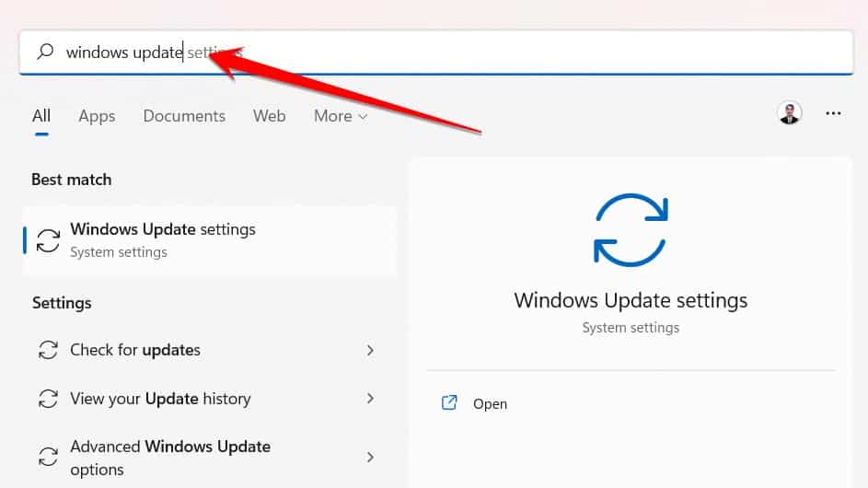Switch to the Apps tab
The width and height of the screenshot is (868, 488).
[x=97, y=116]
